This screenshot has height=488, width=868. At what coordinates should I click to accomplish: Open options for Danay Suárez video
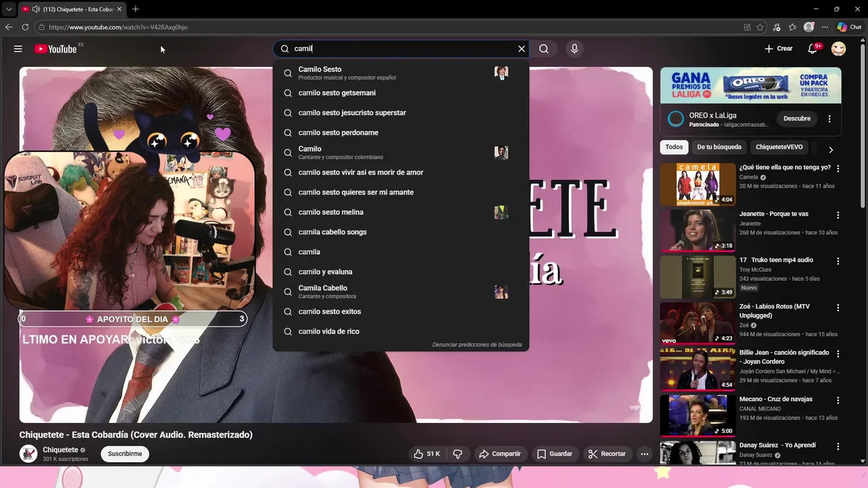[x=838, y=446]
